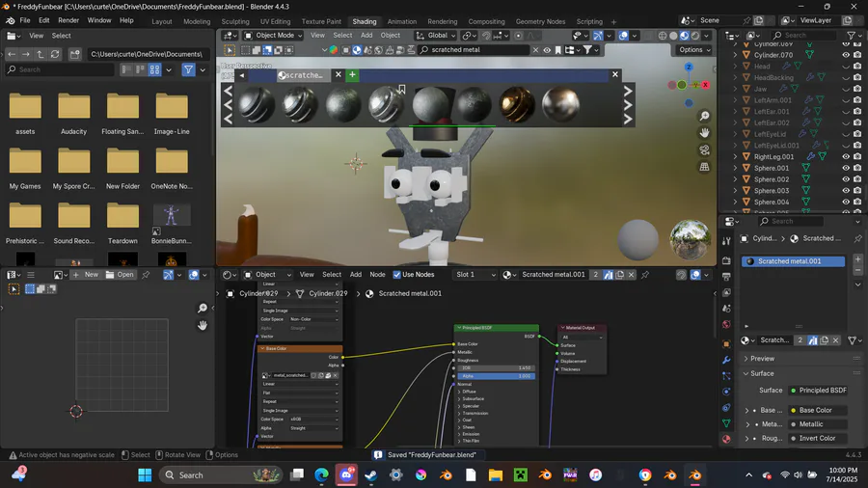868x488 pixels.
Task: Open the World properties tab icon
Action: point(726,324)
